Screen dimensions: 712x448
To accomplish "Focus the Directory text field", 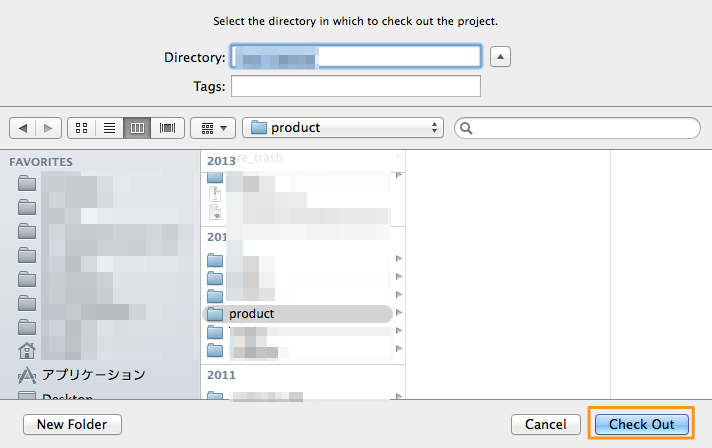I will (356, 56).
